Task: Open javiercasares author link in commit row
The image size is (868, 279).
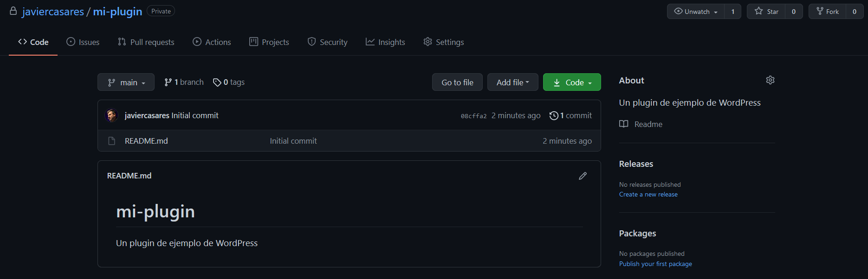Action: click(x=147, y=115)
